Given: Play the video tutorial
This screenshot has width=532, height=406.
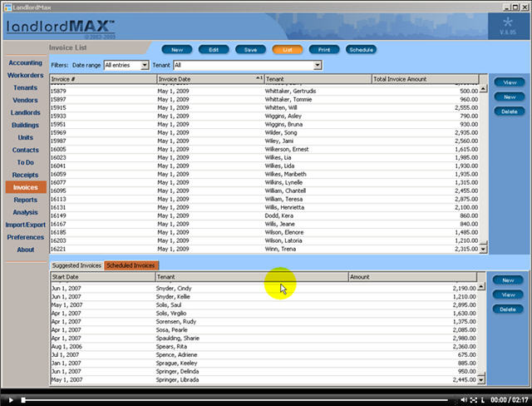Looking at the screenshot, I should point(11,400).
